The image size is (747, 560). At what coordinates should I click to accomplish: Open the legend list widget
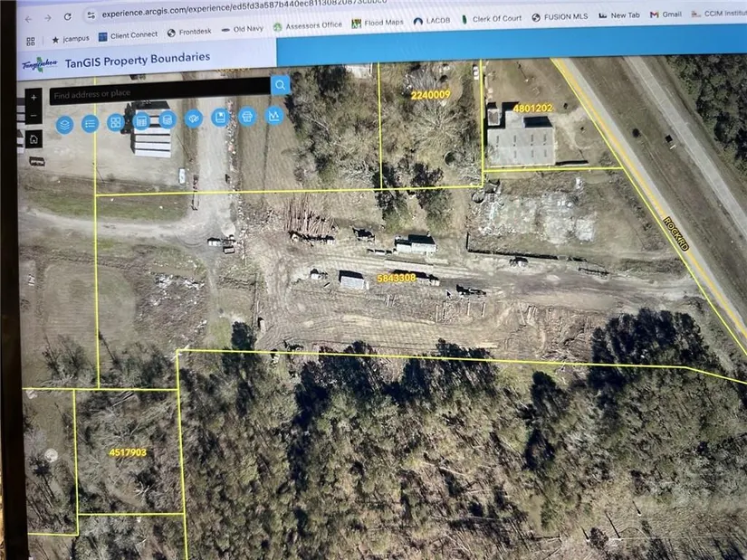(90, 124)
